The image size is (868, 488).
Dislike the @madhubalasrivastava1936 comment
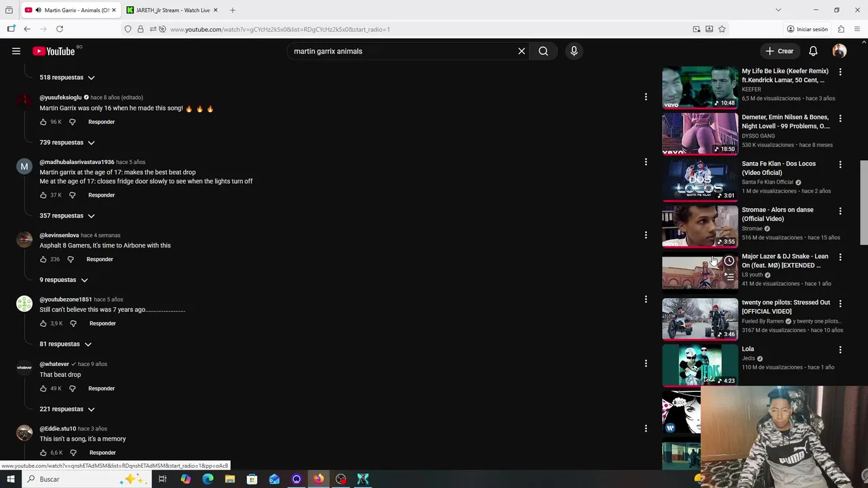coord(72,195)
